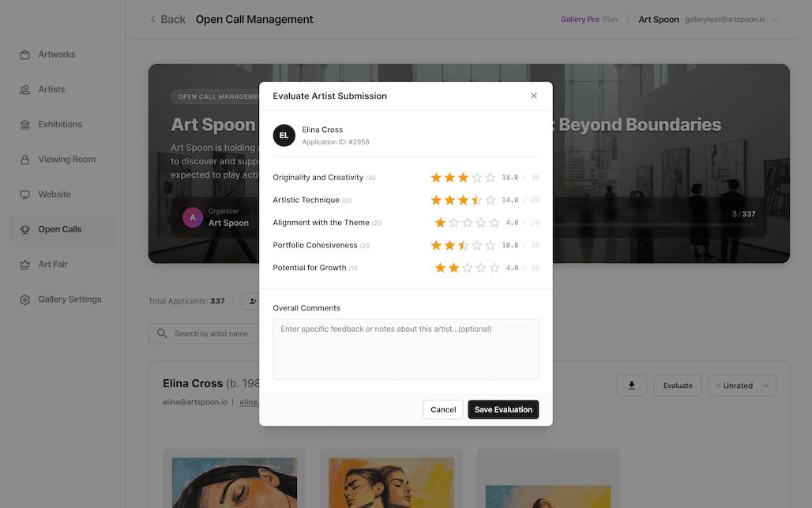This screenshot has width=812, height=508.
Task: Click the Cancel button
Action: coord(443,409)
